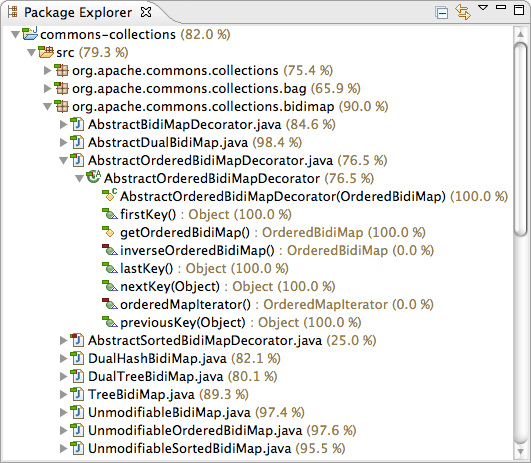Viewport: 531px width, 463px height.
Task: Click the TreeBidiMap.java file icon
Action: pos(77,394)
